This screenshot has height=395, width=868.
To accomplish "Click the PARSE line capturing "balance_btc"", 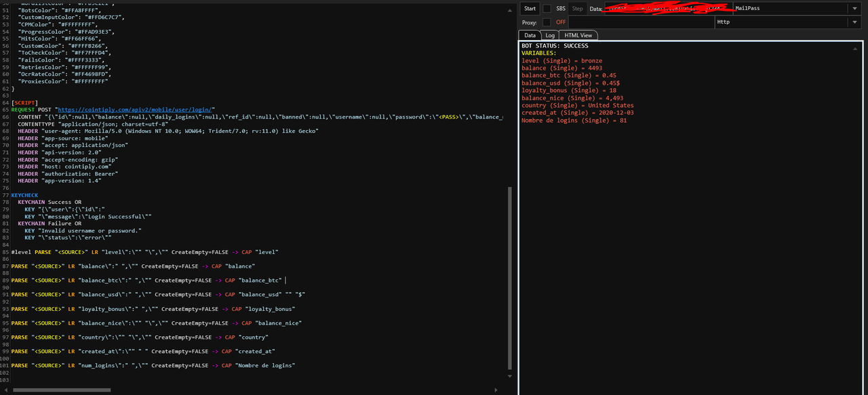I will pyautogui.click(x=146, y=280).
